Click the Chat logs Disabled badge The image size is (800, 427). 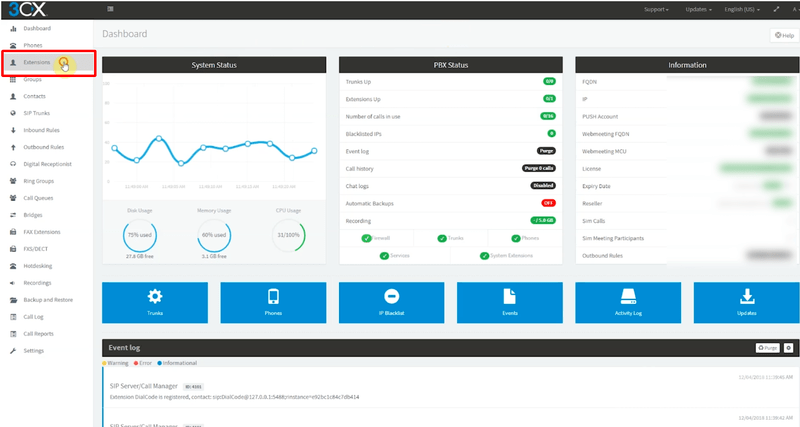coord(541,185)
